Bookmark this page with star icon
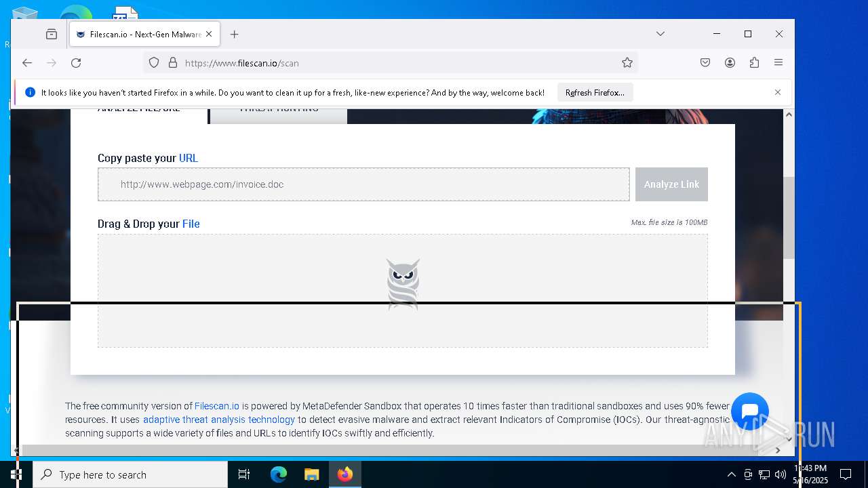The width and height of the screenshot is (868, 488). [627, 62]
